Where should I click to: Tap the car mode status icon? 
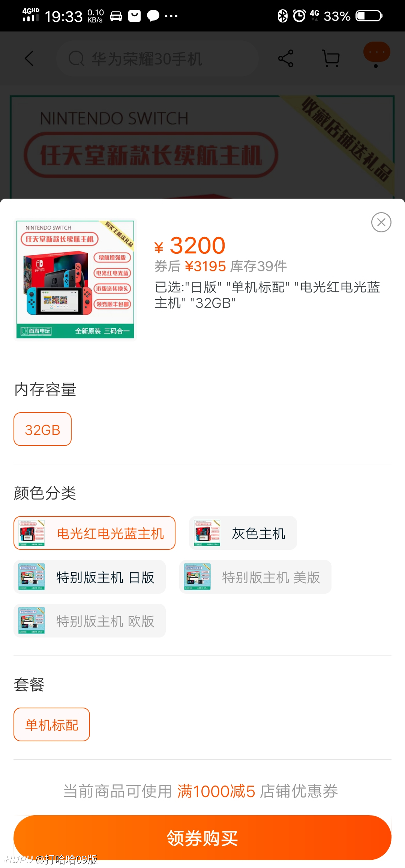click(116, 16)
